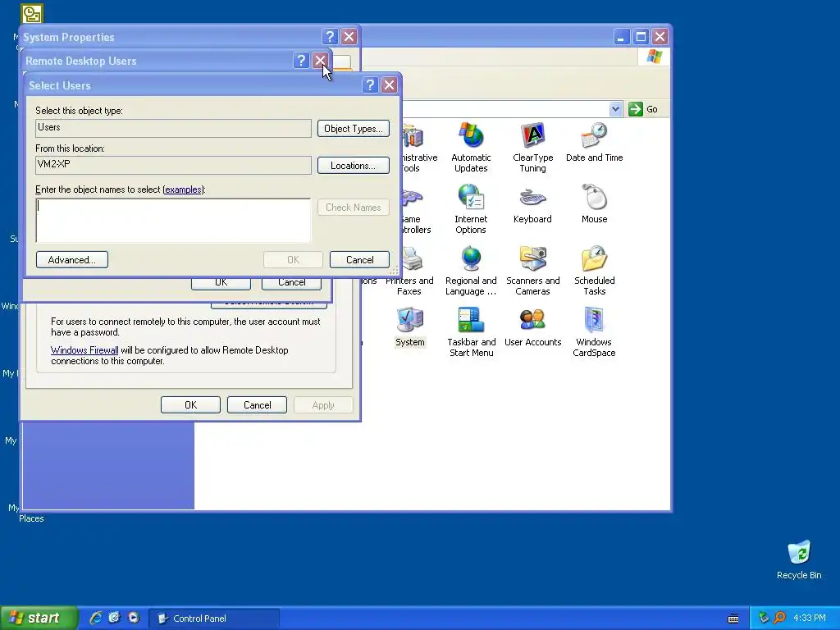
Task: Click OK in System Properties
Action: coord(190,405)
